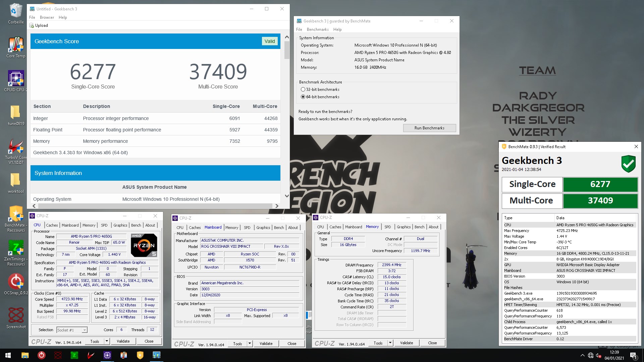This screenshot has height=362, width=644.
Task: Click the scroll-down arrow in Geekbench results
Action: coord(287,196)
